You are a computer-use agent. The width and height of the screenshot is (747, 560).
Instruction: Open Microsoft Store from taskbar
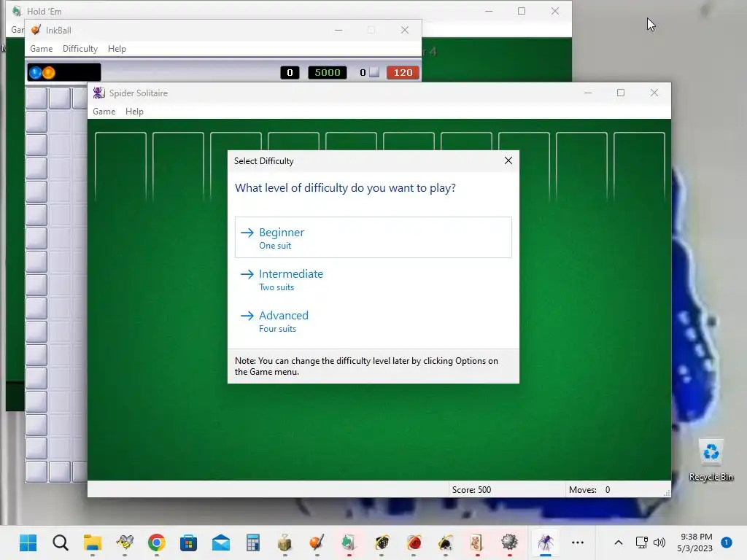point(189,542)
